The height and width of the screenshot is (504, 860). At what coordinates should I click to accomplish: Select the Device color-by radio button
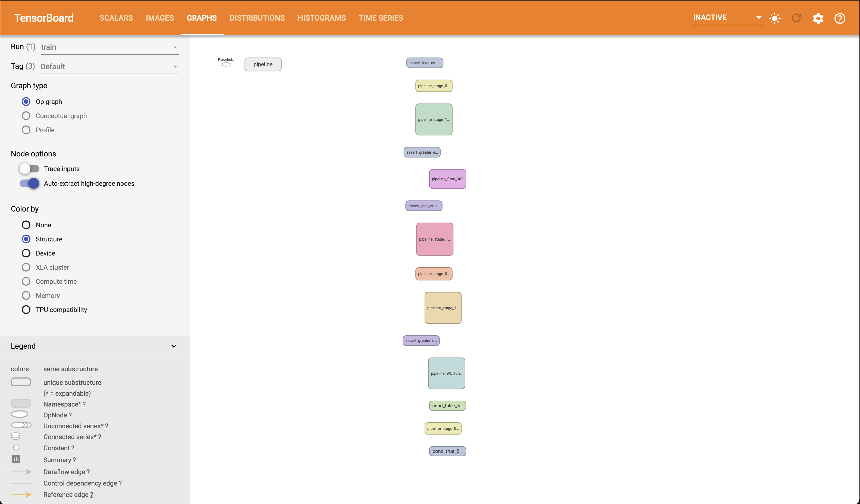(x=26, y=253)
